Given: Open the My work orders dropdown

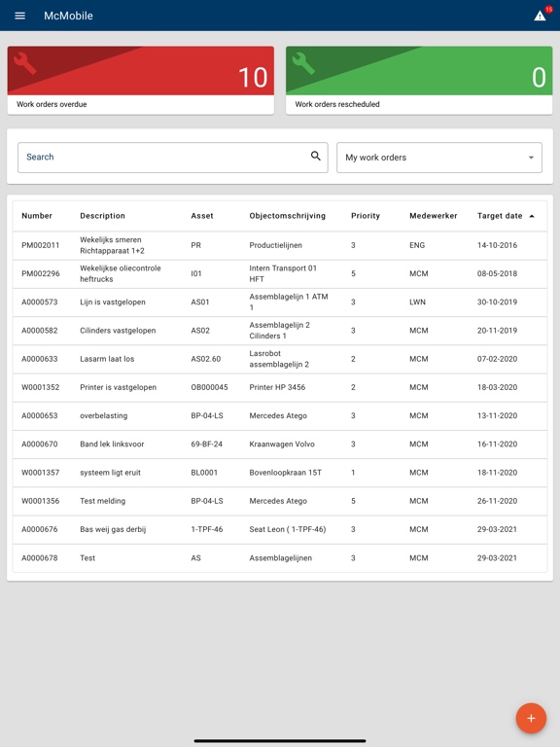Looking at the screenshot, I should click(439, 158).
